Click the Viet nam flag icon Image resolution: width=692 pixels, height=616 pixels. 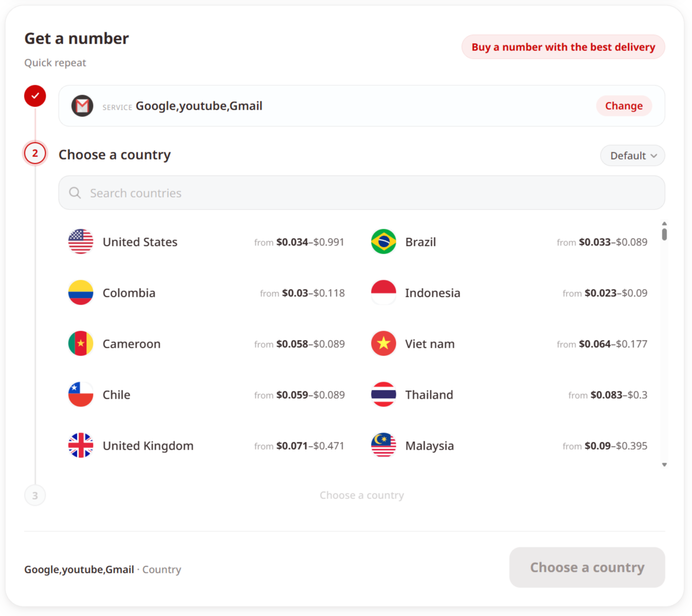383,344
